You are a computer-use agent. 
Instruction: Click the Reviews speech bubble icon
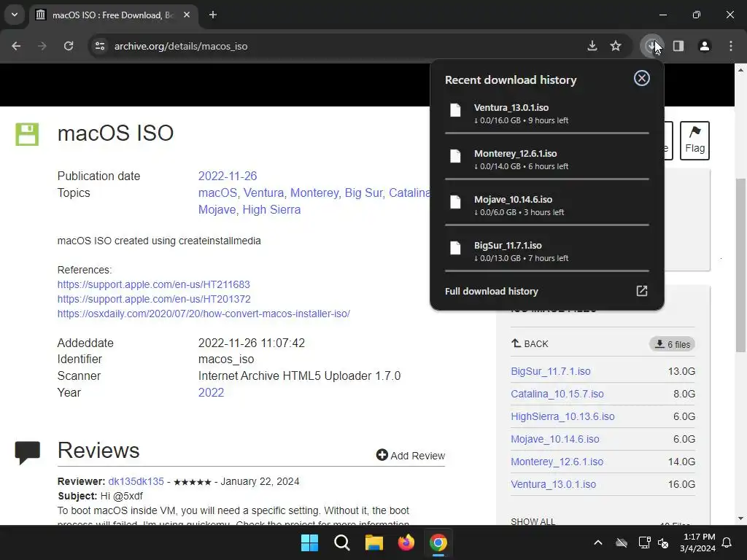(28, 452)
